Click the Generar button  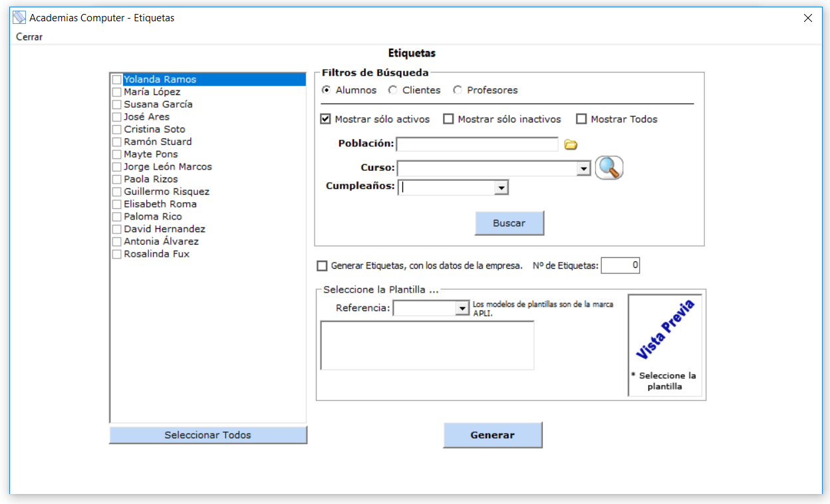click(493, 435)
